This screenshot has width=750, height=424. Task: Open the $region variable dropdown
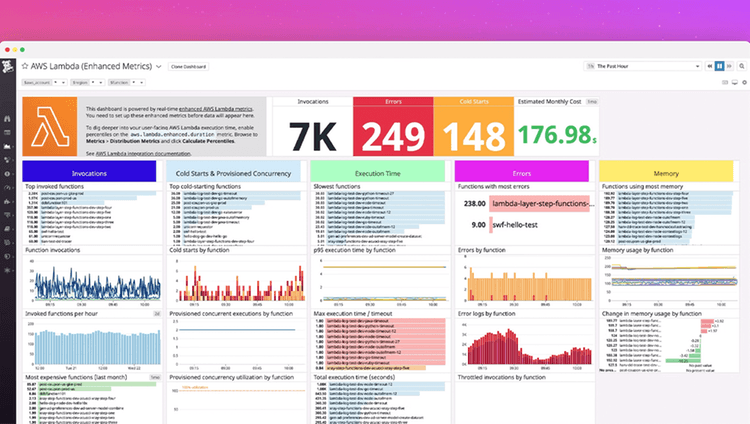tap(88, 82)
